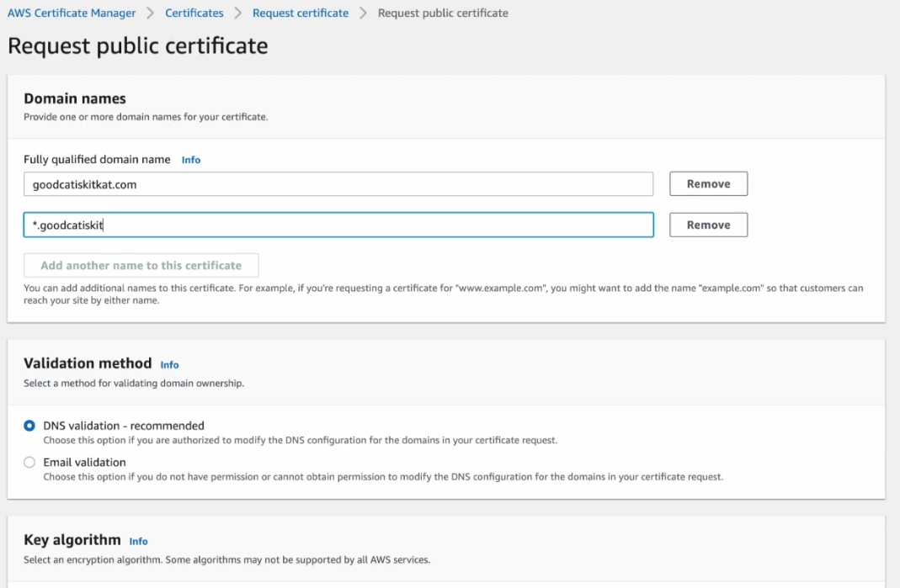The height and width of the screenshot is (588, 900).
Task: Click 'Select a method for validating domain ownership' text
Action: click(x=134, y=384)
